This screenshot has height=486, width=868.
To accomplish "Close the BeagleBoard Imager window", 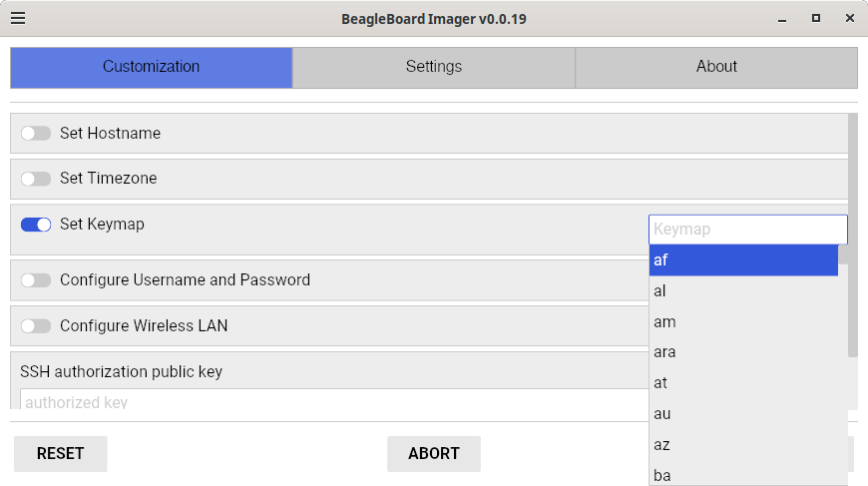I will click(x=849, y=18).
